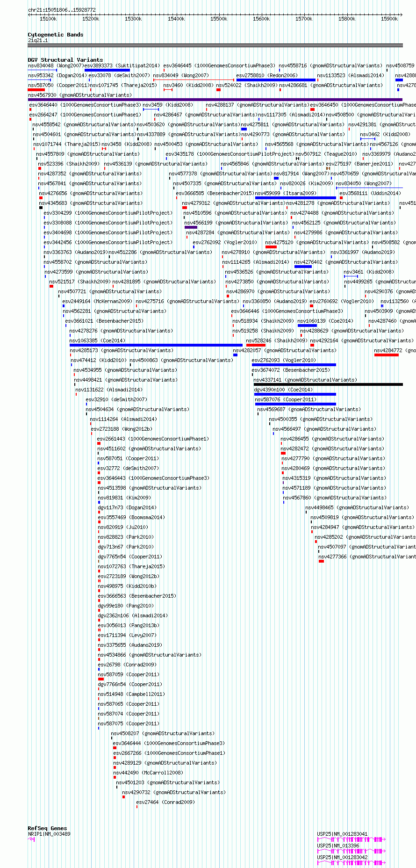Click the nsv834048 (Wong2007) label

pyautogui.click(x=55, y=66)
